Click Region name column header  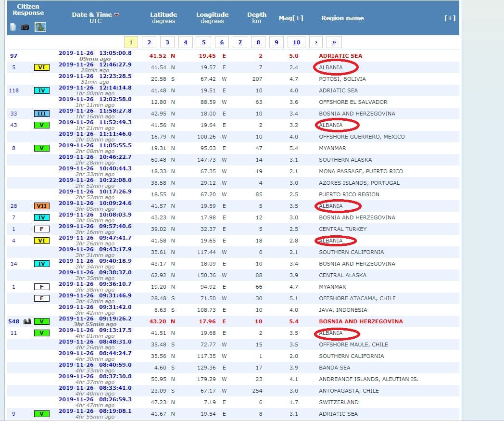click(x=342, y=18)
